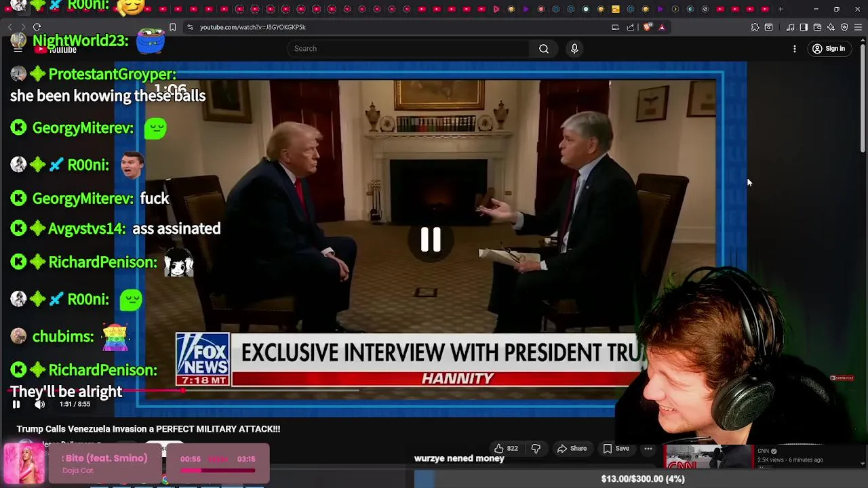Click the $13.00/$300.00 donation goal bar
868x488 pixels.
click(643, 479)
